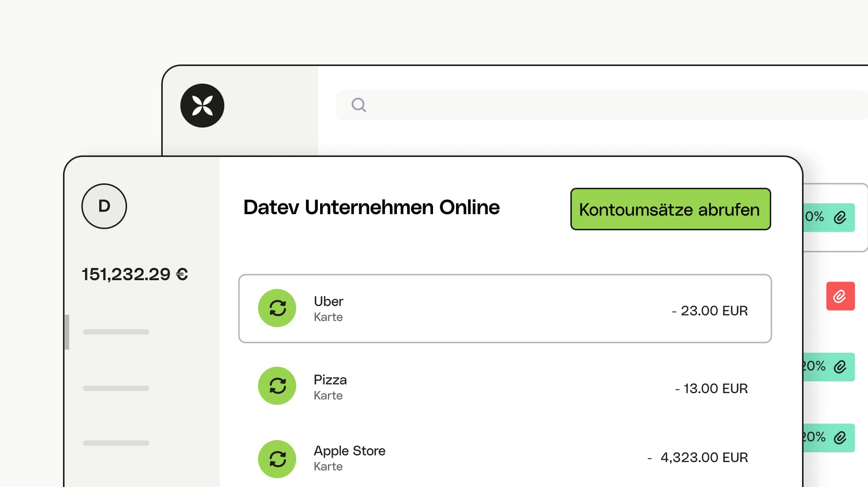Click the - 23.00 EUR amount for Uber

click(710, 310)
